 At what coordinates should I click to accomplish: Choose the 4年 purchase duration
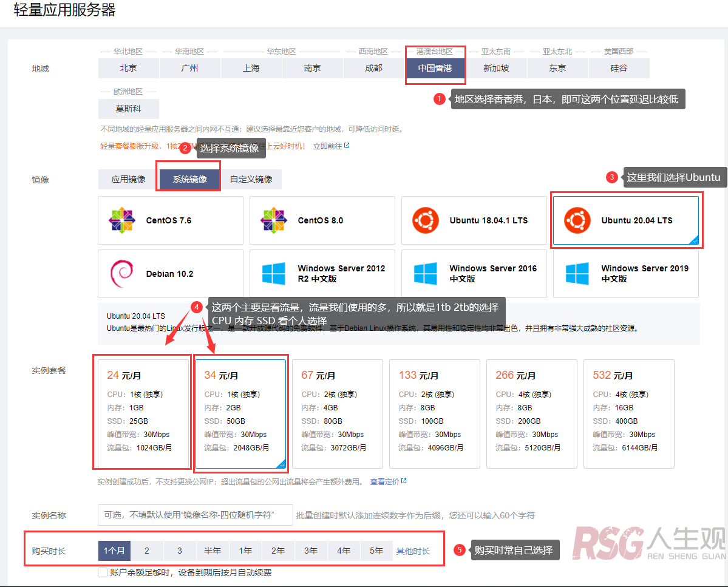[x=344, y=551]
